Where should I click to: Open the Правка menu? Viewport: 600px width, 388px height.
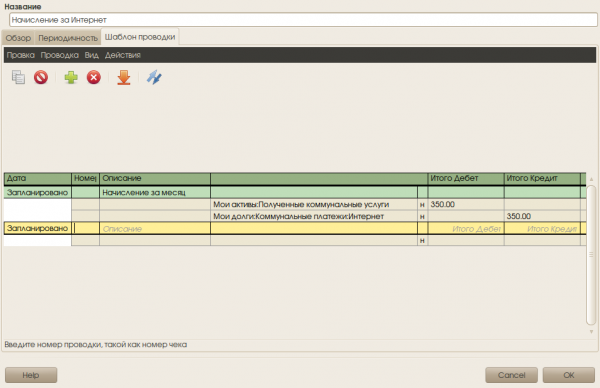click(x=21, y=55)
